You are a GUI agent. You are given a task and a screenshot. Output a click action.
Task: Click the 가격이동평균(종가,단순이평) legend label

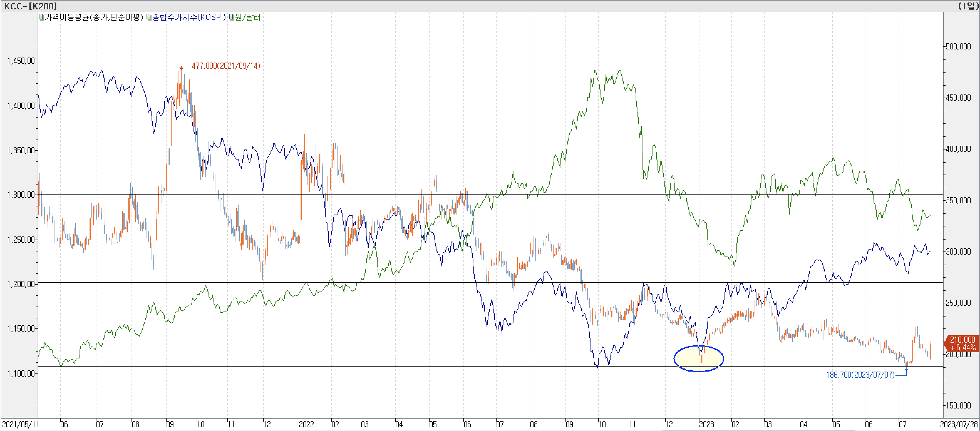coord(94,17)
